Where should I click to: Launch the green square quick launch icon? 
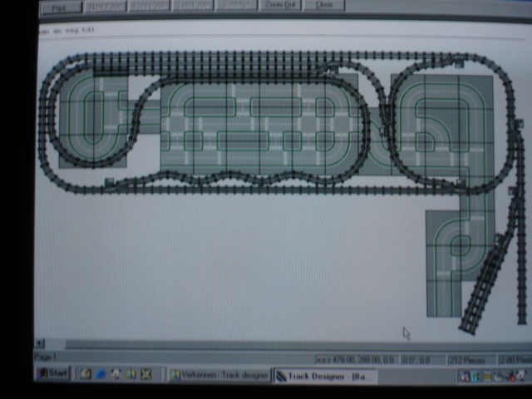coord(146,375)
